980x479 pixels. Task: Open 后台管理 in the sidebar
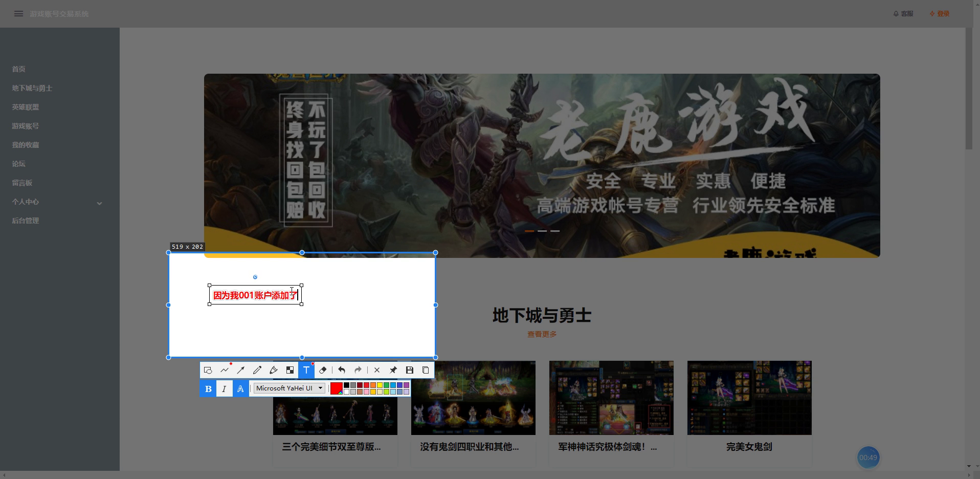tap(26, 221)
